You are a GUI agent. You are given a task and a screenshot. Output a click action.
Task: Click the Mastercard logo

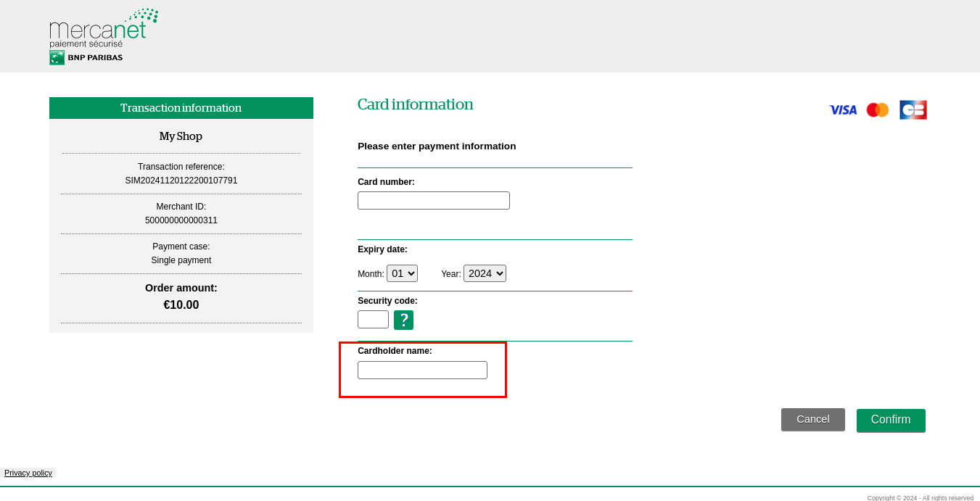[877, 109]
